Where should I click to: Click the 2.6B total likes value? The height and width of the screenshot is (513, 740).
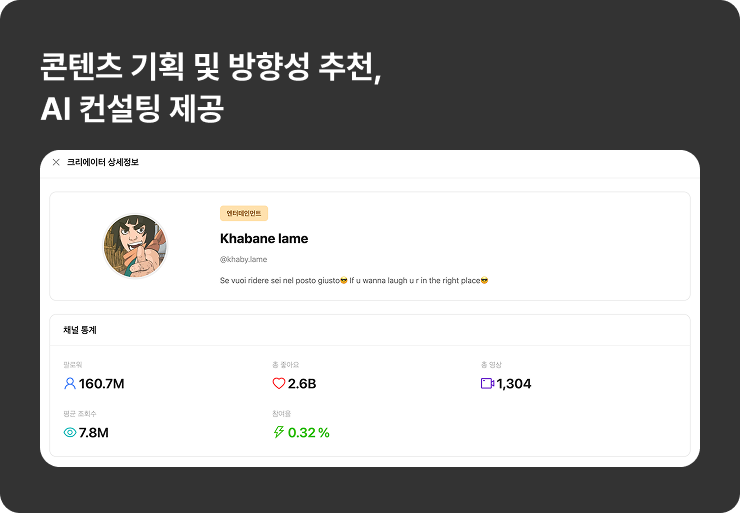click(302, 383)
